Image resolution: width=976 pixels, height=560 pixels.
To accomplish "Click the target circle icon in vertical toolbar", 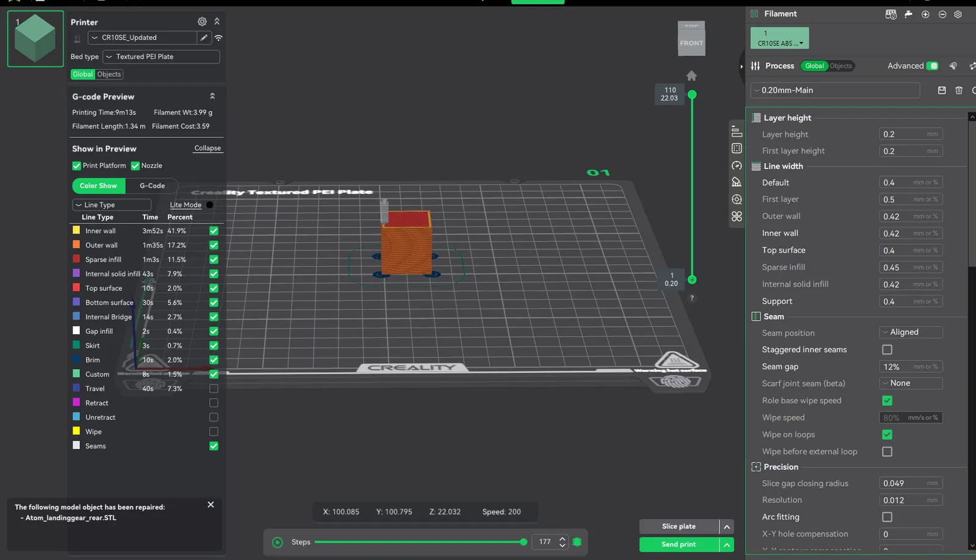I will [737, 199].
